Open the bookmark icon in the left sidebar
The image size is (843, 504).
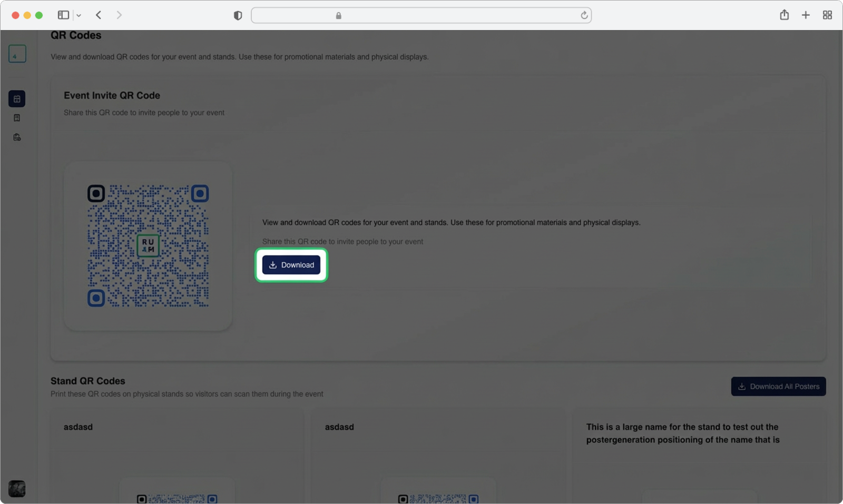[x=17, y=118]
